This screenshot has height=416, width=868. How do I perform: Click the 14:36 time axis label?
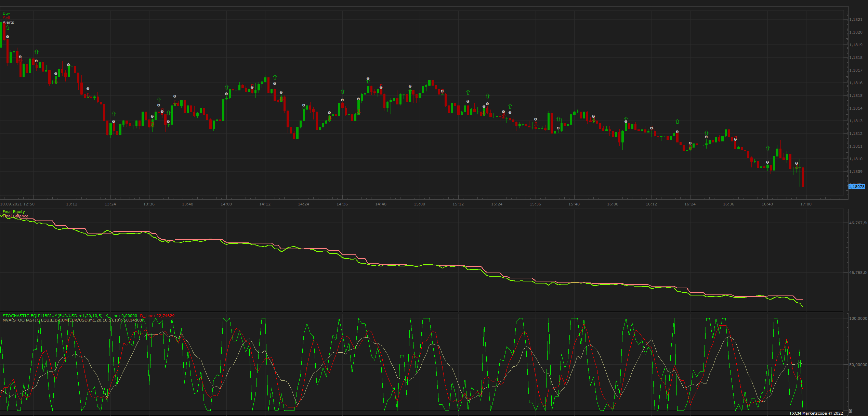tap(342, 204)
